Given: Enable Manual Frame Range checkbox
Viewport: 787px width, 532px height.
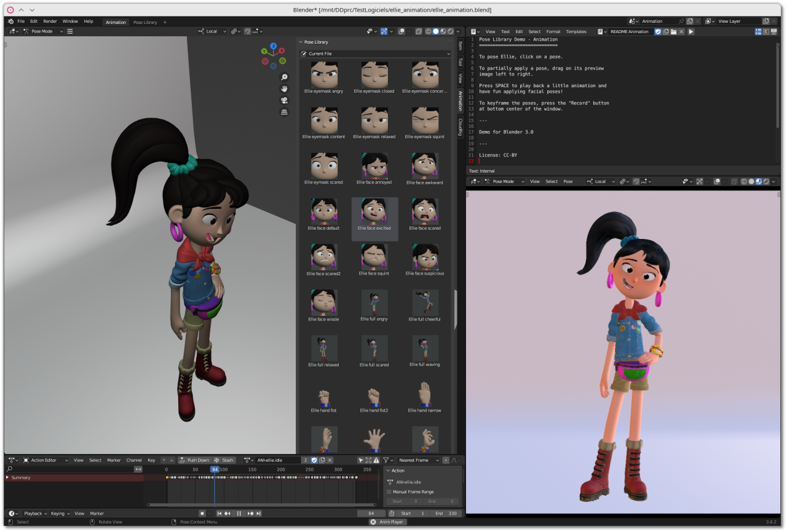Looking at the screenshot, I should point(389,492).
